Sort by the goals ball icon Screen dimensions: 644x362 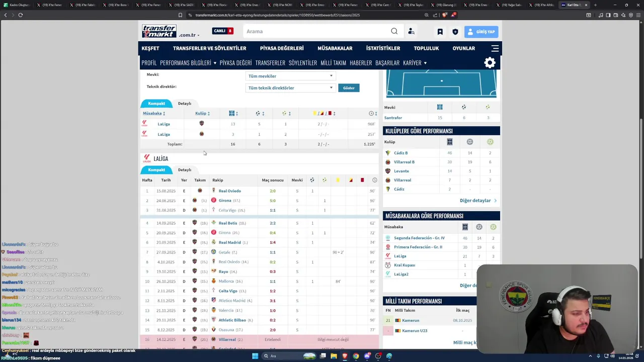[x=258, y=113]
